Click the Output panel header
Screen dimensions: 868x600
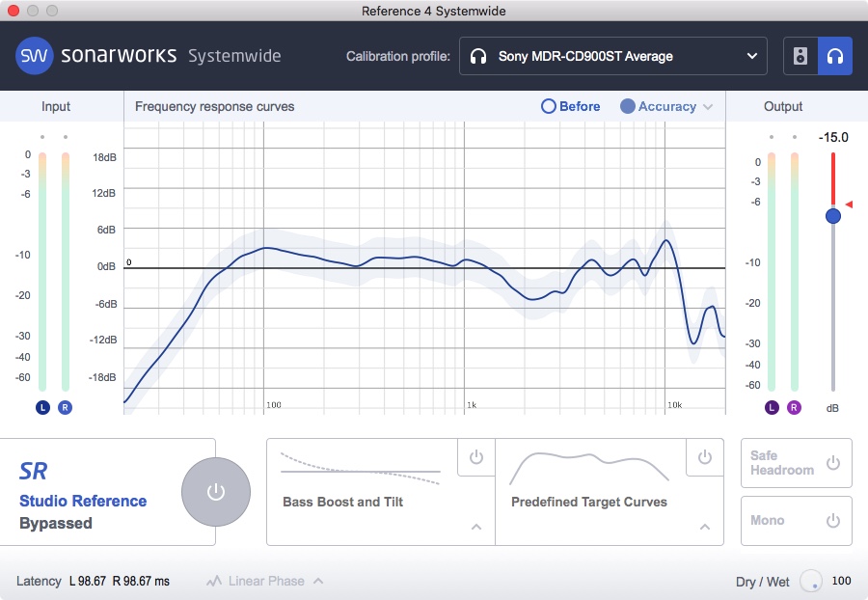pos(783,106)
